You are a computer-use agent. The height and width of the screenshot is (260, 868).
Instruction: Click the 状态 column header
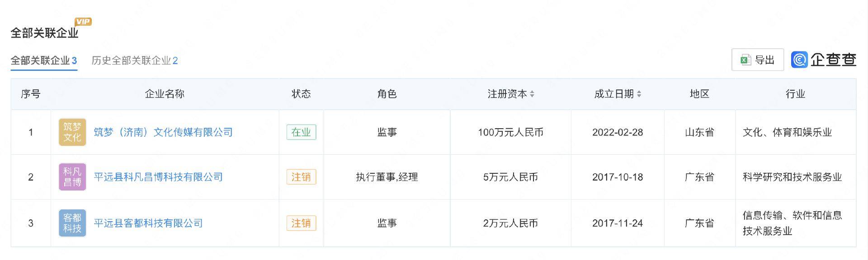tap(301, 94)
